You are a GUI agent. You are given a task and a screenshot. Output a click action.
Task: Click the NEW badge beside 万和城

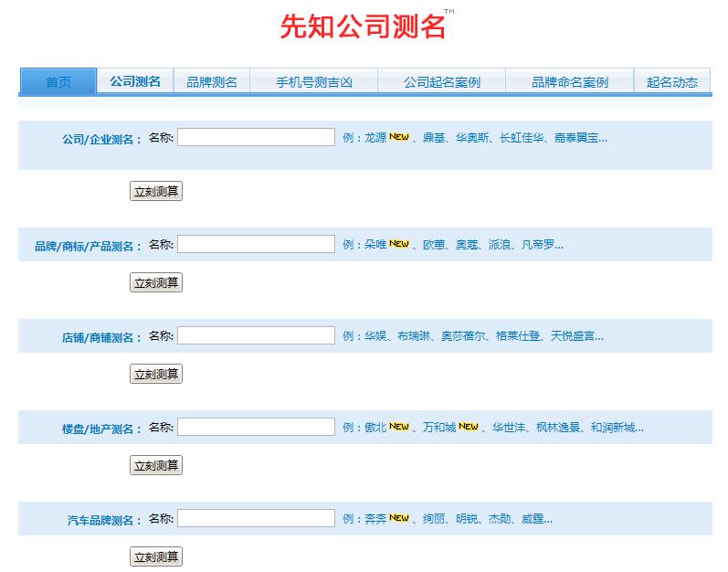(x=468, y=426)
